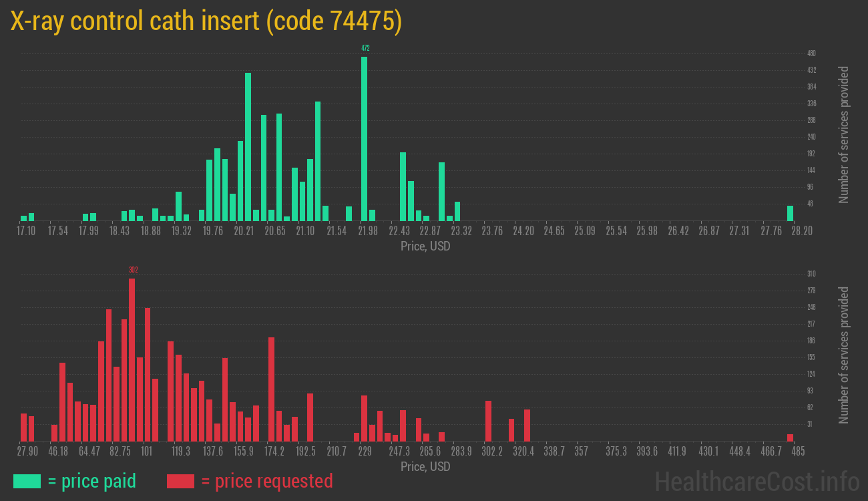Click the tallest green bar labeled 472
The height and width of the screenshot is (501, 868).
(364, 138)
